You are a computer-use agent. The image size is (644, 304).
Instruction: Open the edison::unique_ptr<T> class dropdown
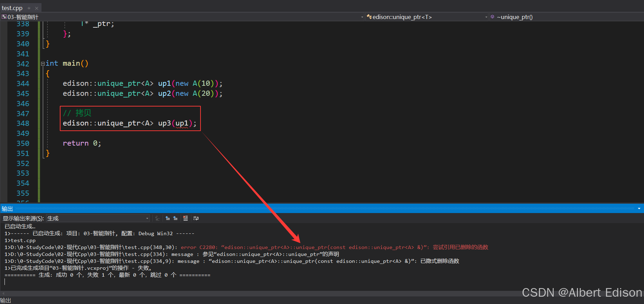427,17
